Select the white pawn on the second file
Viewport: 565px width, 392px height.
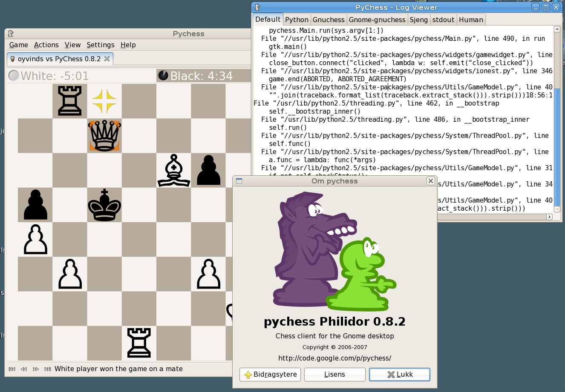tap(70, 274)
